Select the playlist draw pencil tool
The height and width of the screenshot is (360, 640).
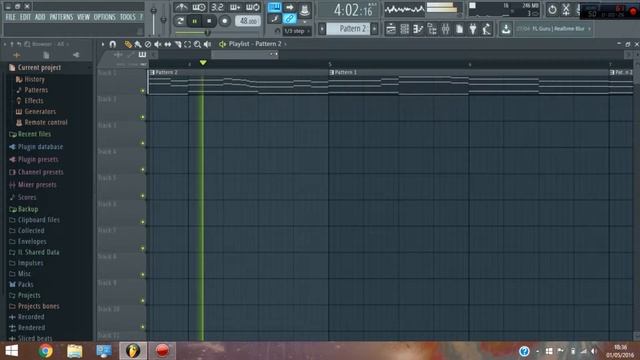[128, 44]
